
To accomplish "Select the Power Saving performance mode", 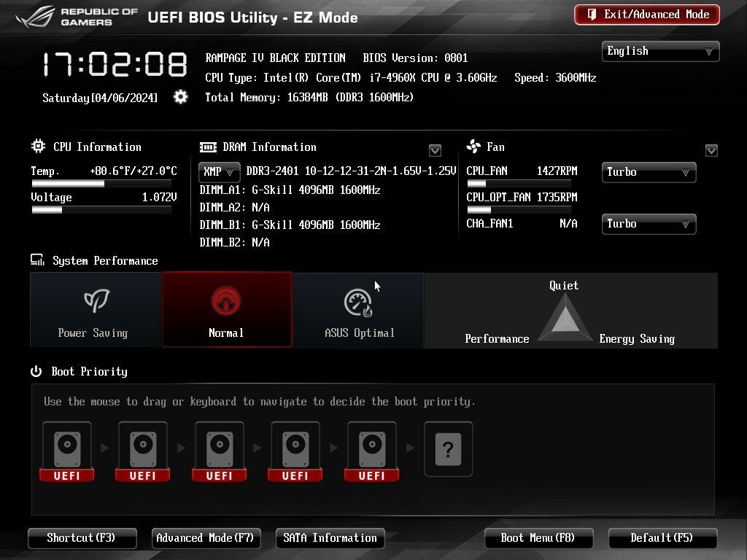I will [x=96, y=309].
